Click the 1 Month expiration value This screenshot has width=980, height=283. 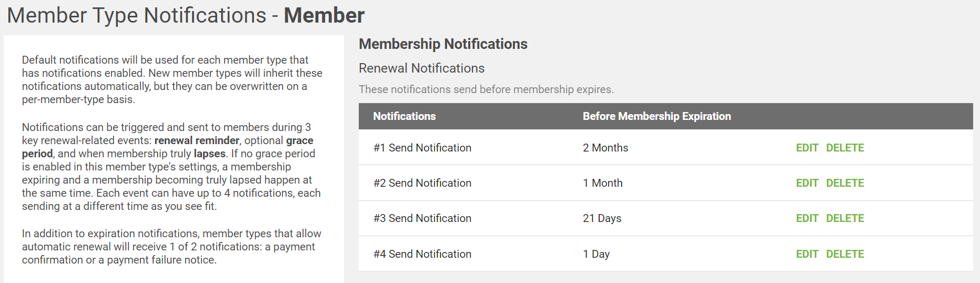coord(603,183)
